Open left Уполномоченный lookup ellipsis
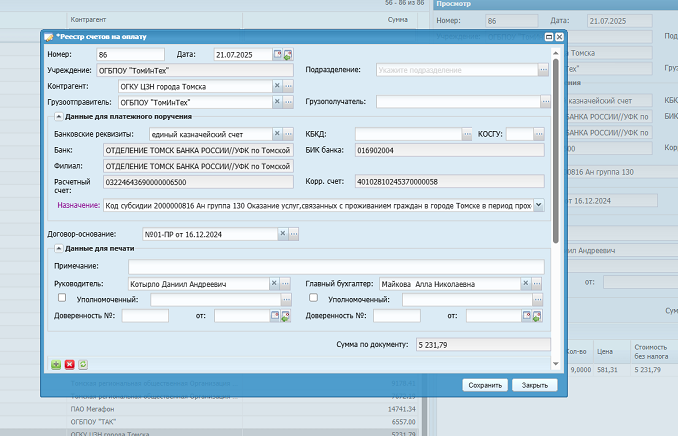The height and width of the screenshot is (436, 678). 286,299
